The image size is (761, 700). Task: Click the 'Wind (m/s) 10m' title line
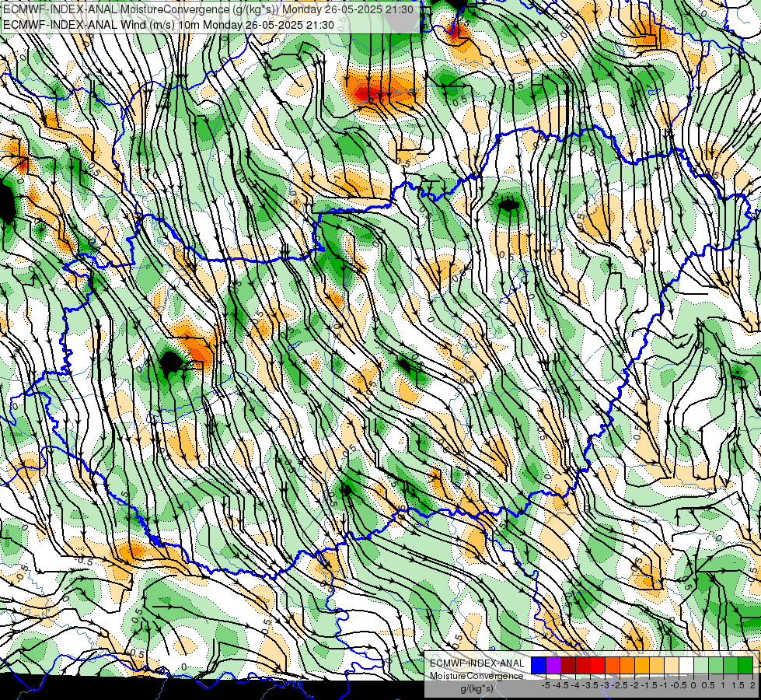[169, 25]
